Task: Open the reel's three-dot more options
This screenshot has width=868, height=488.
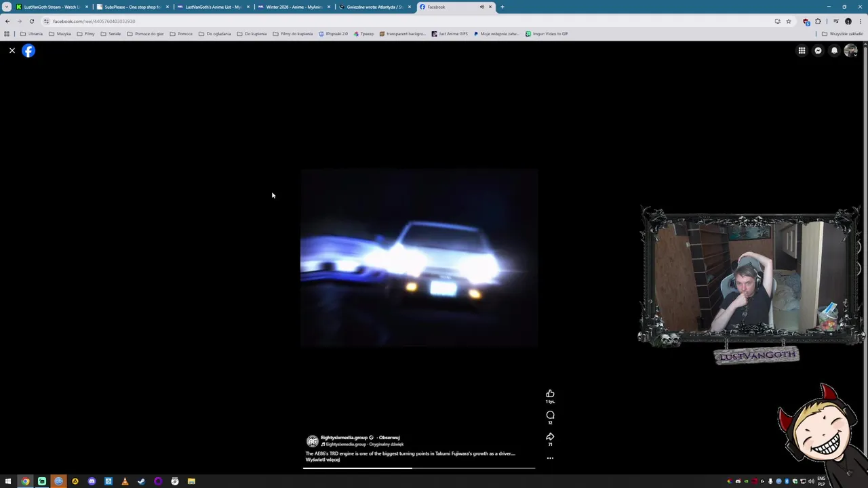Action: (550, 458)
